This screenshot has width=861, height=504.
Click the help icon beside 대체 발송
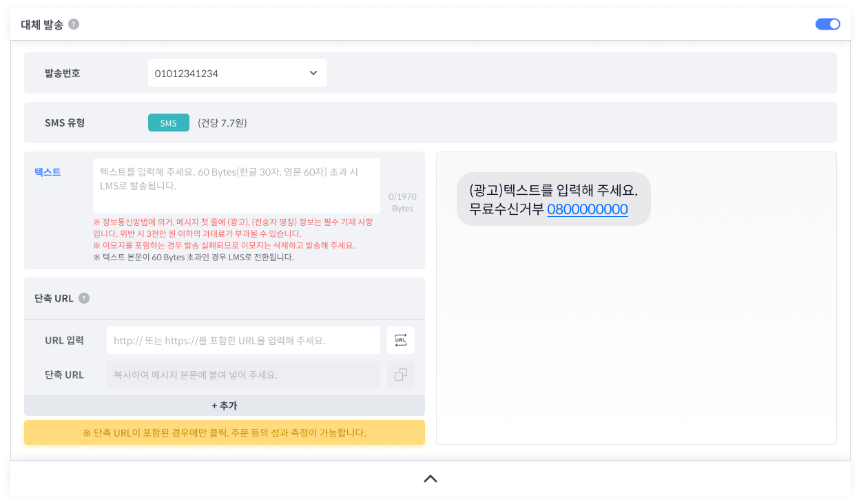[74, 25]
